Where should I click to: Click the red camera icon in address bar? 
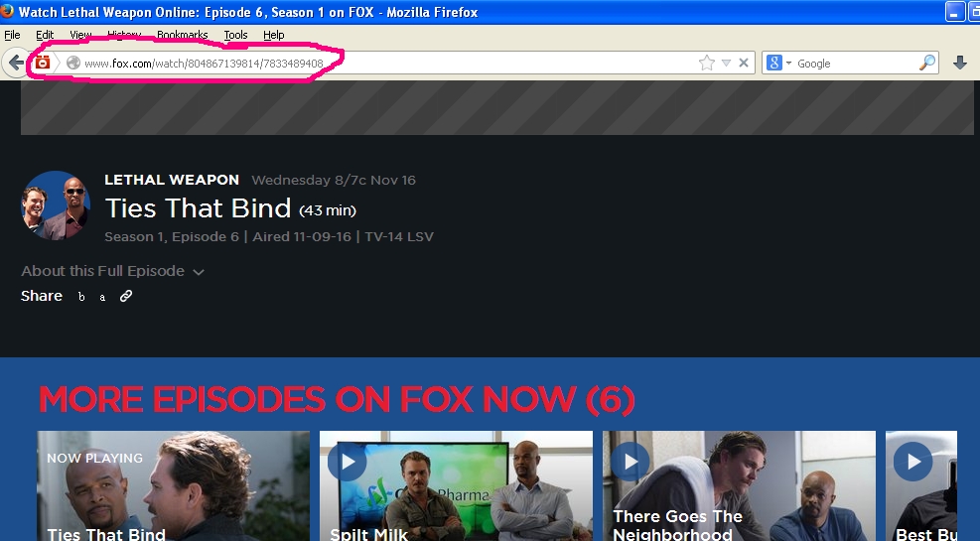(x=43, y=63)
